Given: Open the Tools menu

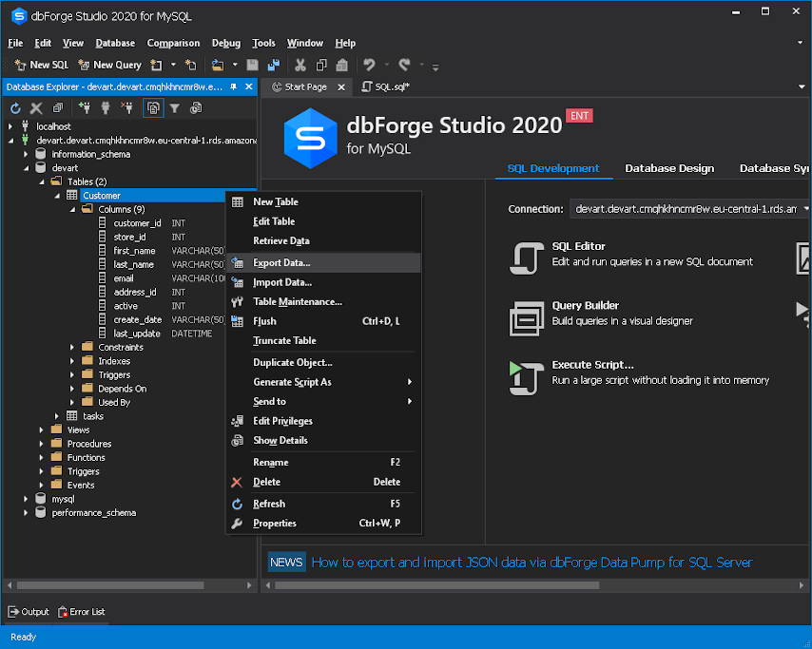Looking at the screenshot, I should tap(263, 43).
